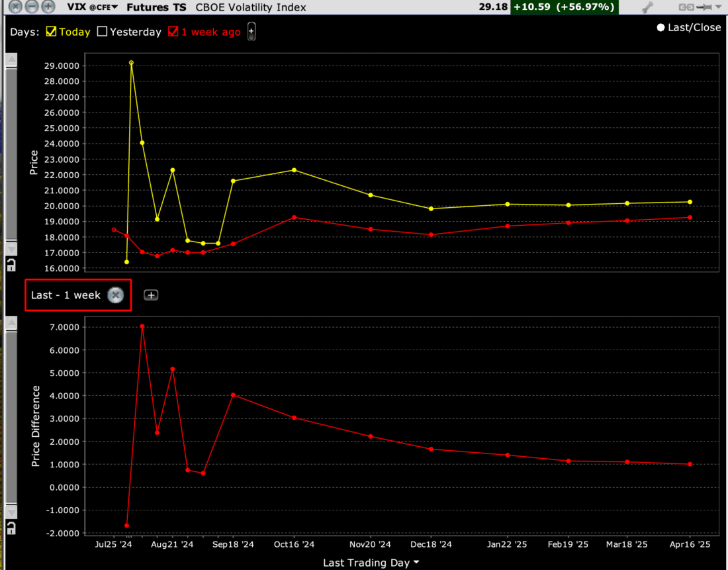The image size is (728, 570).
Task: Enable the Yesterday checkbox
Action: pos(102,32)
